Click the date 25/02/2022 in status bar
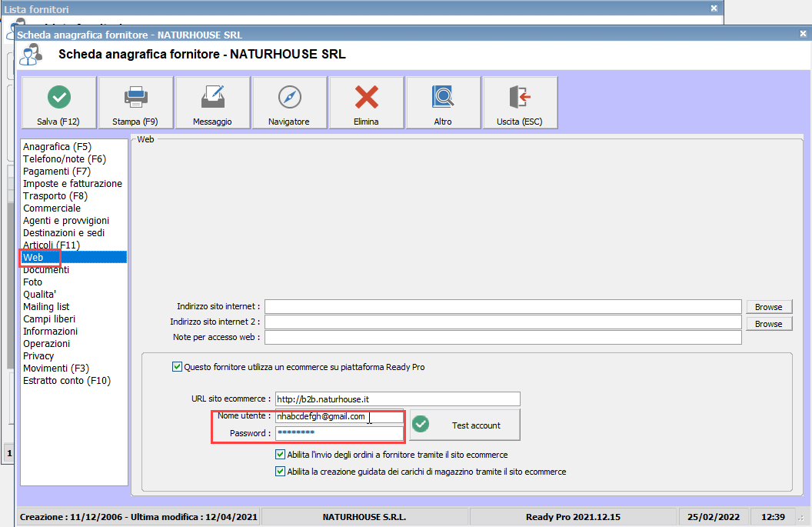The image size is (812, 527). 714,517
